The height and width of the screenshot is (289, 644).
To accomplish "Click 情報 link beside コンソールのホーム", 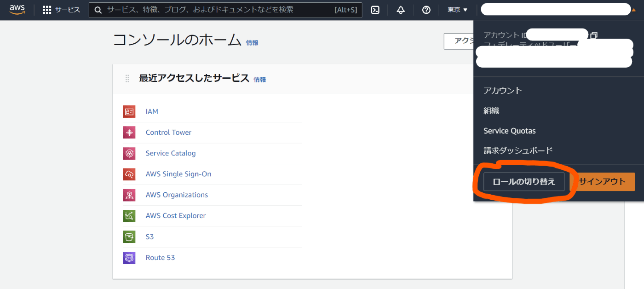I will point(252,43).
